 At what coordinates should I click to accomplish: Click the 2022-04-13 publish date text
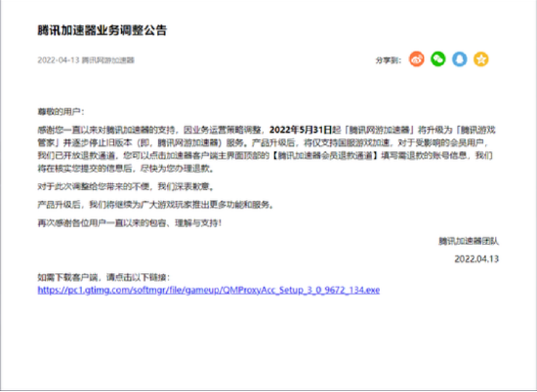point(59,60)
